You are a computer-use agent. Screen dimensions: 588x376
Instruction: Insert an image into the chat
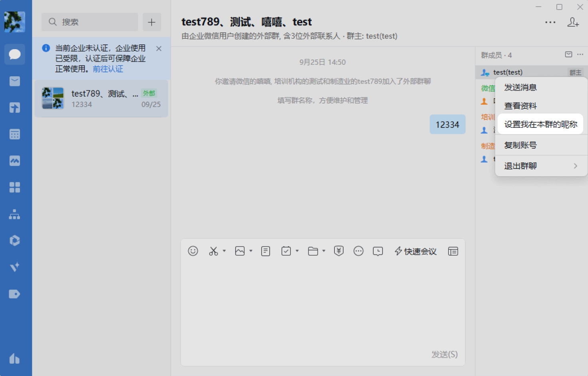tap(240, 251)
